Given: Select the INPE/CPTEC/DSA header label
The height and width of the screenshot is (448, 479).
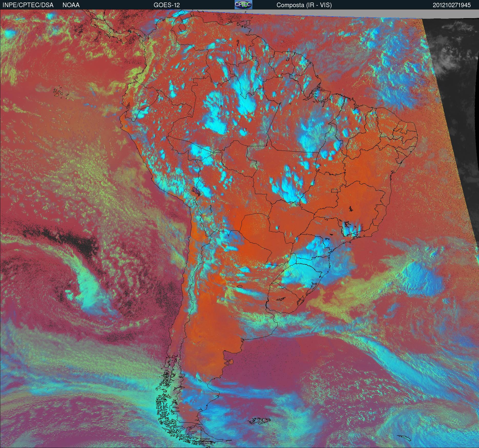Looking at the screenshot, I should click(x=28, y=5).
